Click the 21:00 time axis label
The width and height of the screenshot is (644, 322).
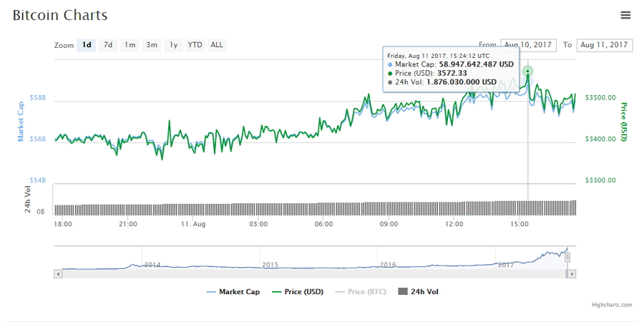click(x=128, y=224)
